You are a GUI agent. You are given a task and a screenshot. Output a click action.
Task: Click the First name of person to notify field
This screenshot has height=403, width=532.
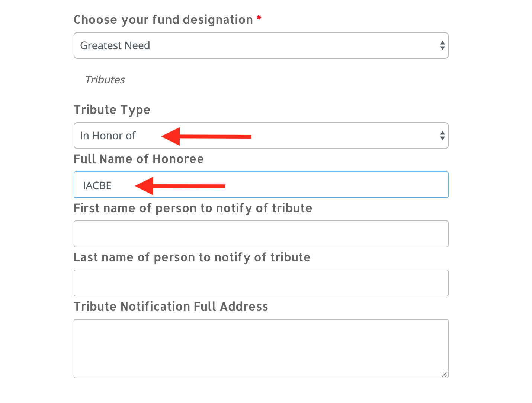pos(261,234)
